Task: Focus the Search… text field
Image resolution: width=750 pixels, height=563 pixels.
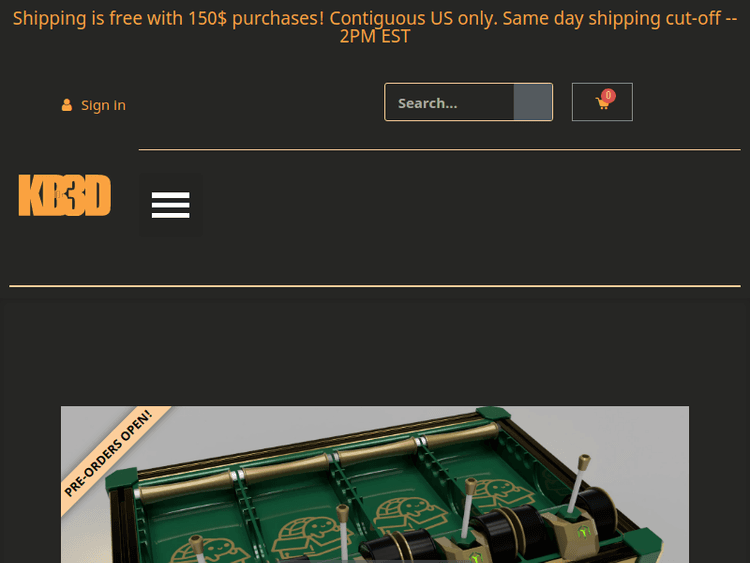Action: click(450, 102)
